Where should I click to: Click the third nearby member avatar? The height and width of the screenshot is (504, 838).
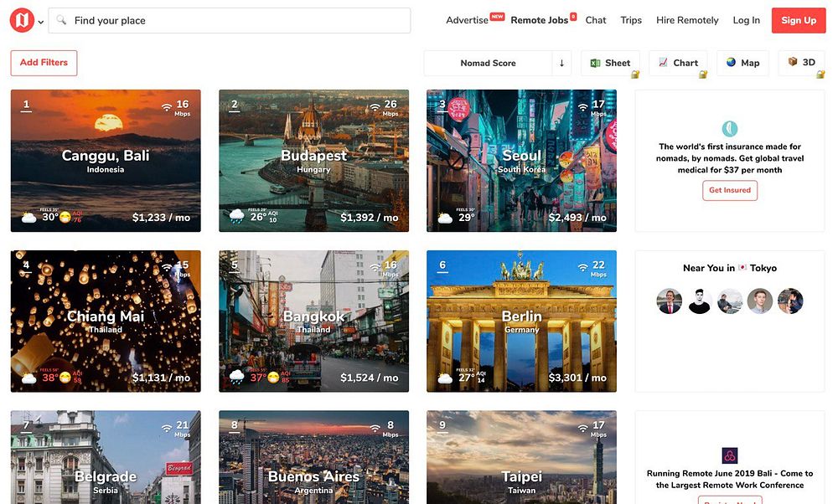coord(730,301)
